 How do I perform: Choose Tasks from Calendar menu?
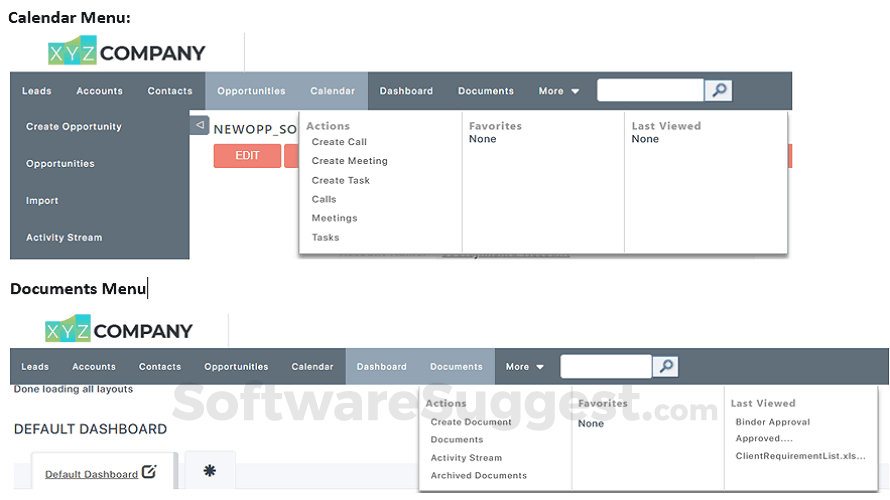coord(325,237)
